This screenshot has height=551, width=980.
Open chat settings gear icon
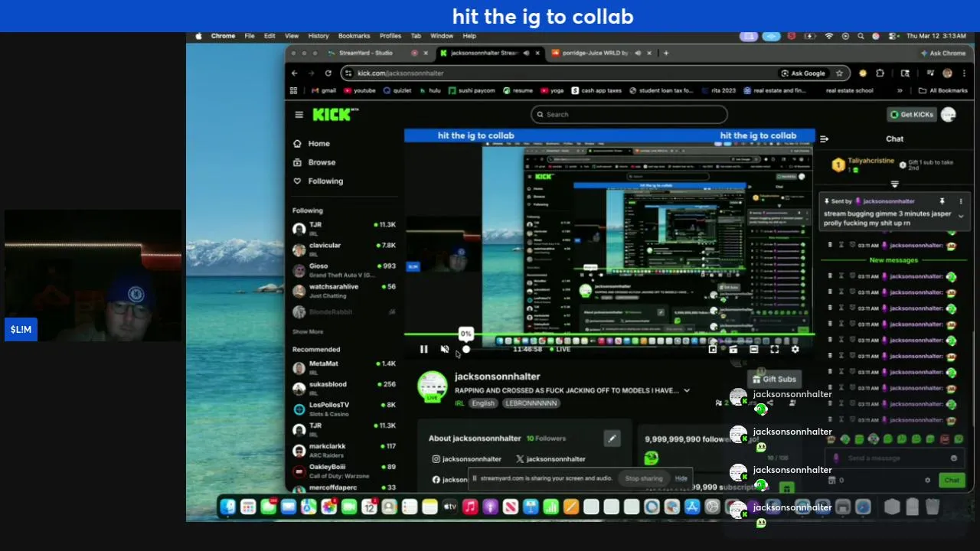928,481
